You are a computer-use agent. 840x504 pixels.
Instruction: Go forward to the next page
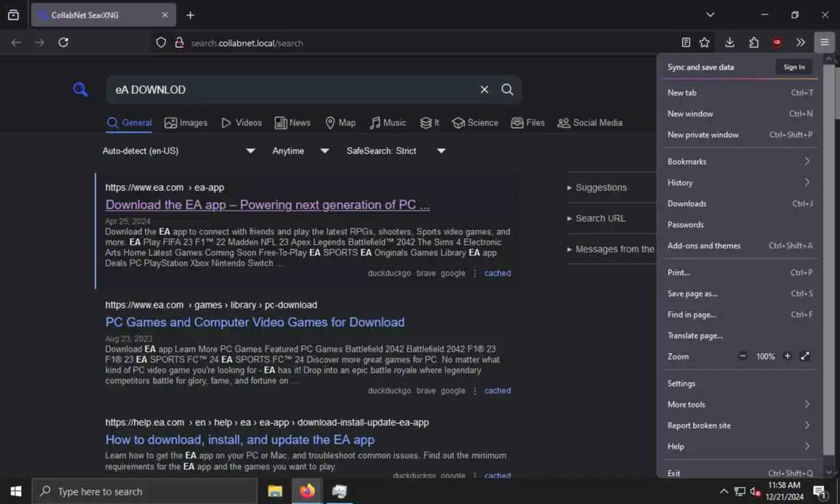click(40, 43)
